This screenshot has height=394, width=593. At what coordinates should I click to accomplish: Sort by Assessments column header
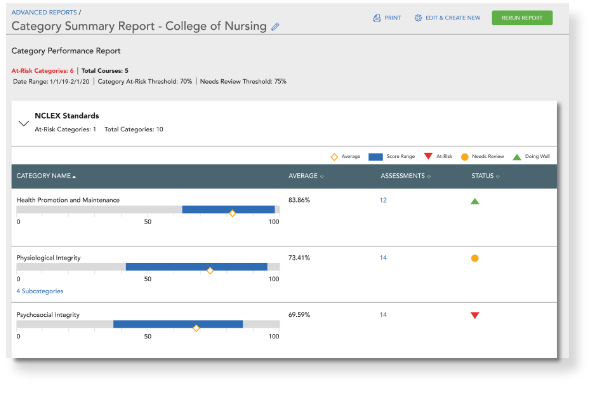(x=405, y=176)
